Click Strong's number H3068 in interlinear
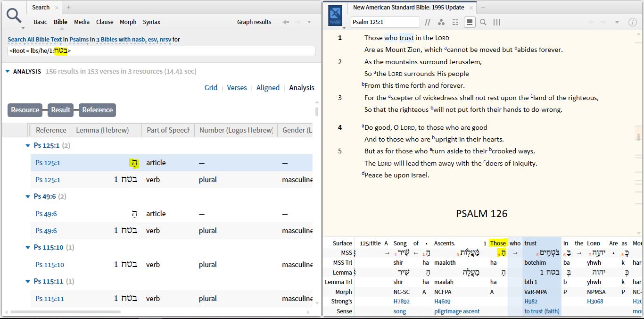This screenshot has height=319, width=644. coord(595,302)
